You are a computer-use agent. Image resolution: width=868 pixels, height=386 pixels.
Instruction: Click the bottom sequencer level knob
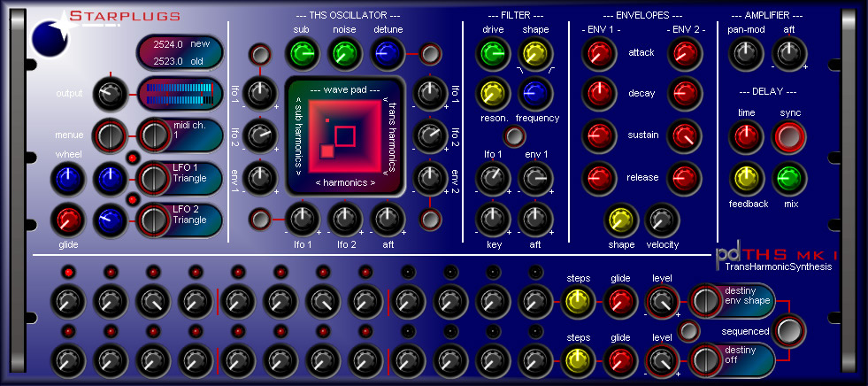662,360
